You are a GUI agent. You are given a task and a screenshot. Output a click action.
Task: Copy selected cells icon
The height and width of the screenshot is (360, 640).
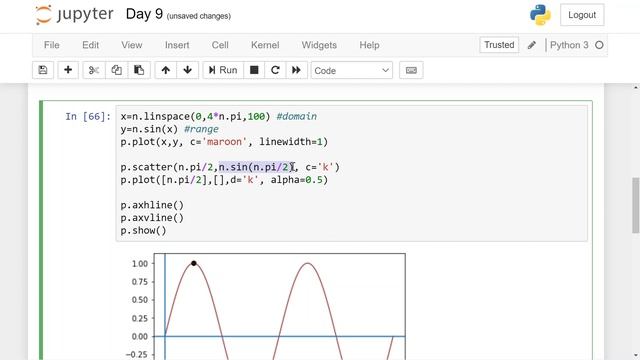pos(116,70)
